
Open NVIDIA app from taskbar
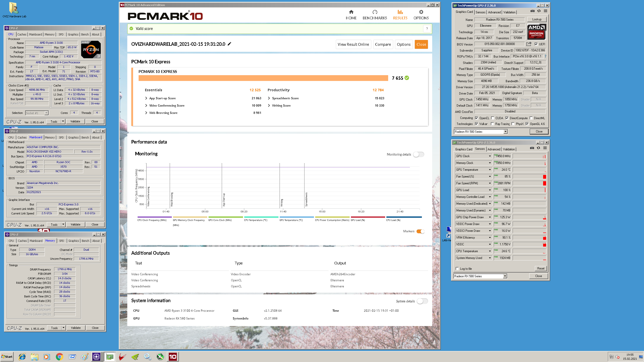pos(135,357)
